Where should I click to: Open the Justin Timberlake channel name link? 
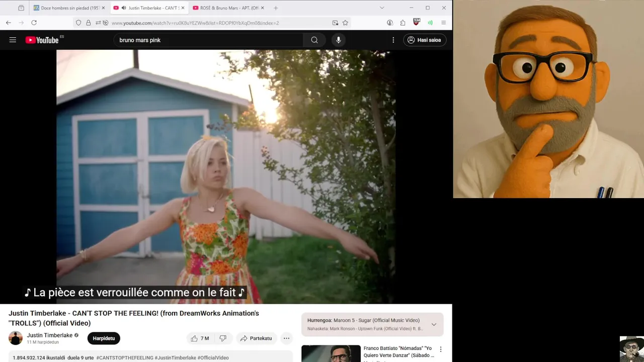point(50,335)
